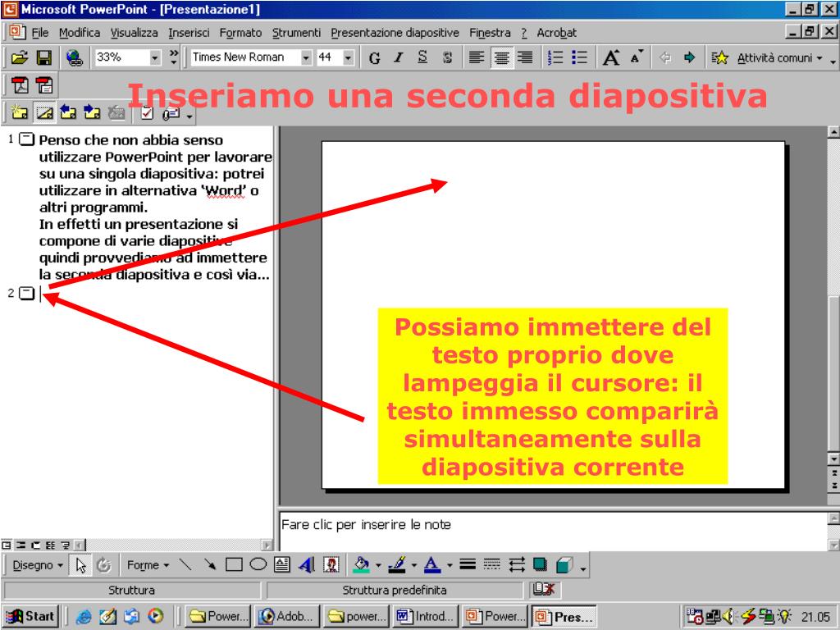Switch to the Adob... taskbar button
This screenshot has height=630, width=840.
[288, 617]
